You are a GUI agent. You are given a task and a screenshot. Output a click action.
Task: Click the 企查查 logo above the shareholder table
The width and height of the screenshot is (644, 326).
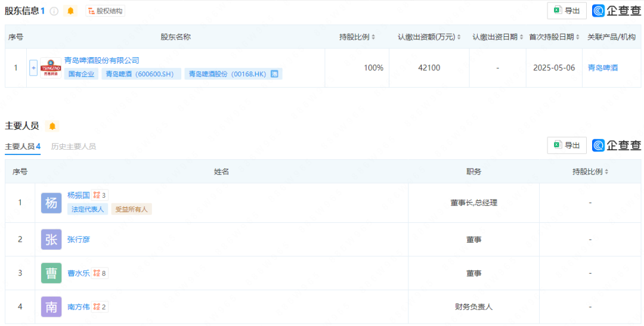point(617,11)
